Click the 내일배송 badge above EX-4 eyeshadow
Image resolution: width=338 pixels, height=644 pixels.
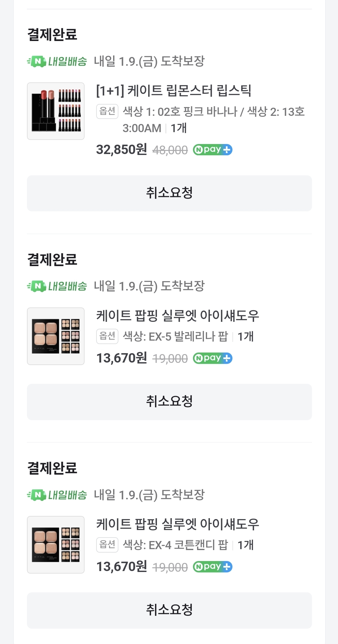[x=57, y=495]
